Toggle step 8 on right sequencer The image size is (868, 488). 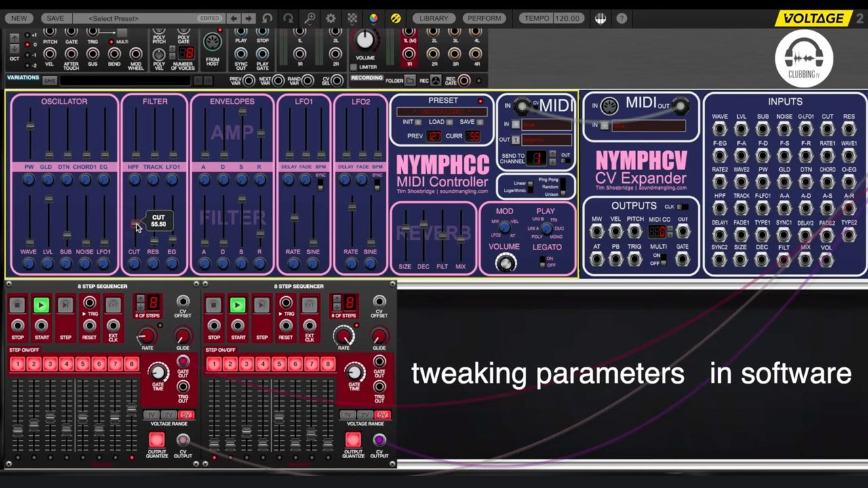point(328,365)
